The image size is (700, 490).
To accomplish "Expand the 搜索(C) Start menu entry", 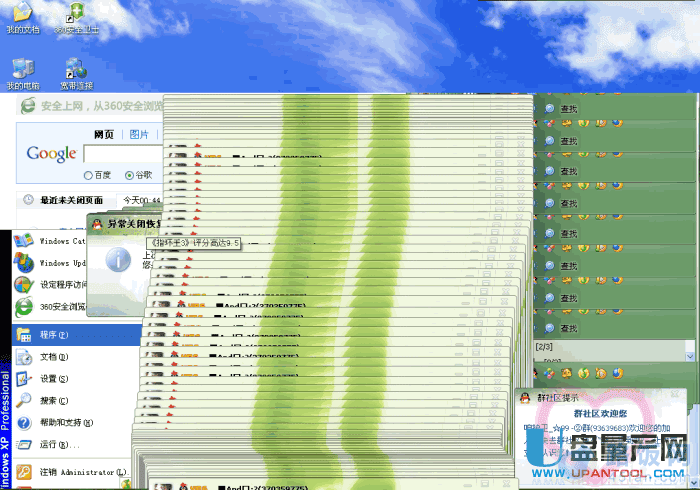I will click(x=74, y=400).
